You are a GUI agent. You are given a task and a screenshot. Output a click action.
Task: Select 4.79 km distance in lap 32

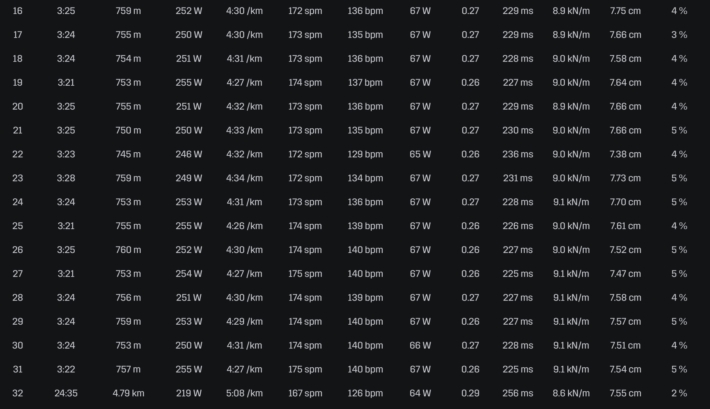[128, 393]
